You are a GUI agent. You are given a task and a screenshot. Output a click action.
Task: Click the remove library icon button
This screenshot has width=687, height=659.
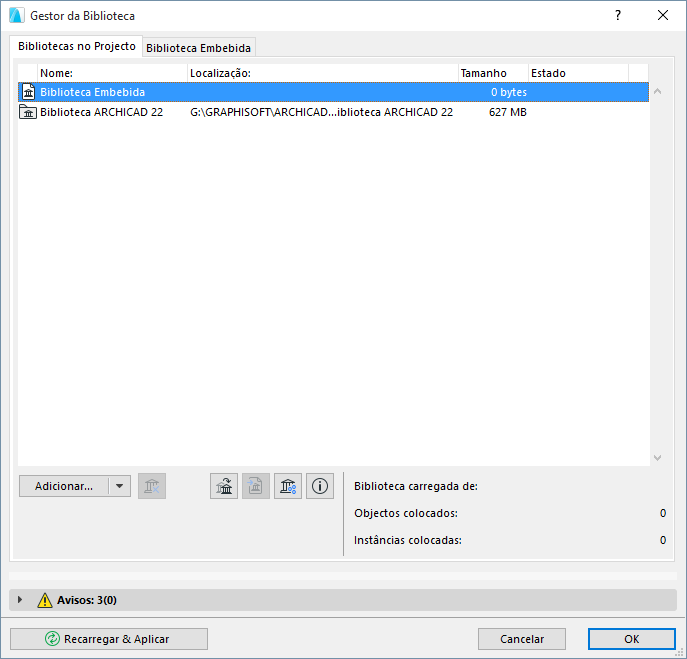(152, 486)
